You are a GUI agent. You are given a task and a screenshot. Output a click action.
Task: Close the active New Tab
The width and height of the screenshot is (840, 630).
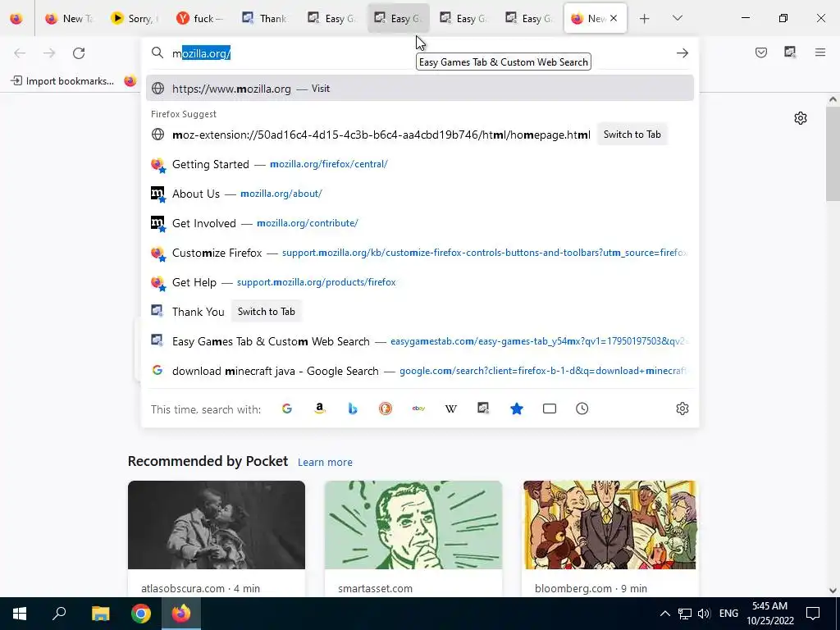click(614, 18)
